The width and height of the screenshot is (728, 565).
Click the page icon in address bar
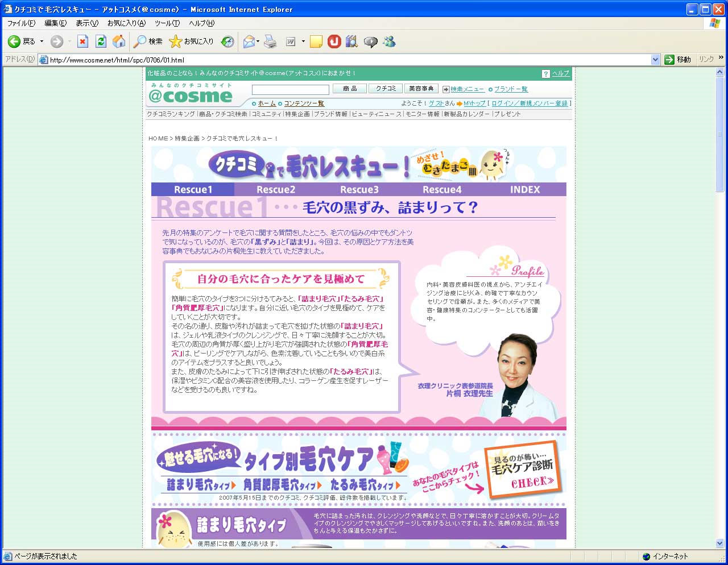pos(44,60)
